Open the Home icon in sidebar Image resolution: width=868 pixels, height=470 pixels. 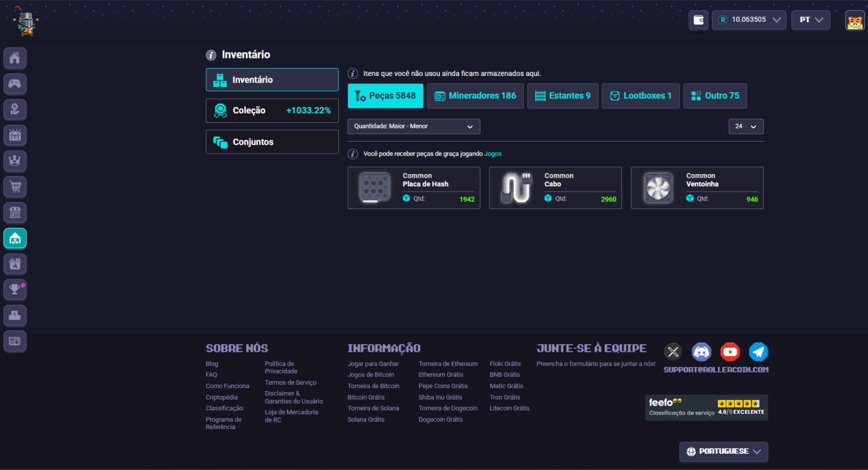[15, 58]
